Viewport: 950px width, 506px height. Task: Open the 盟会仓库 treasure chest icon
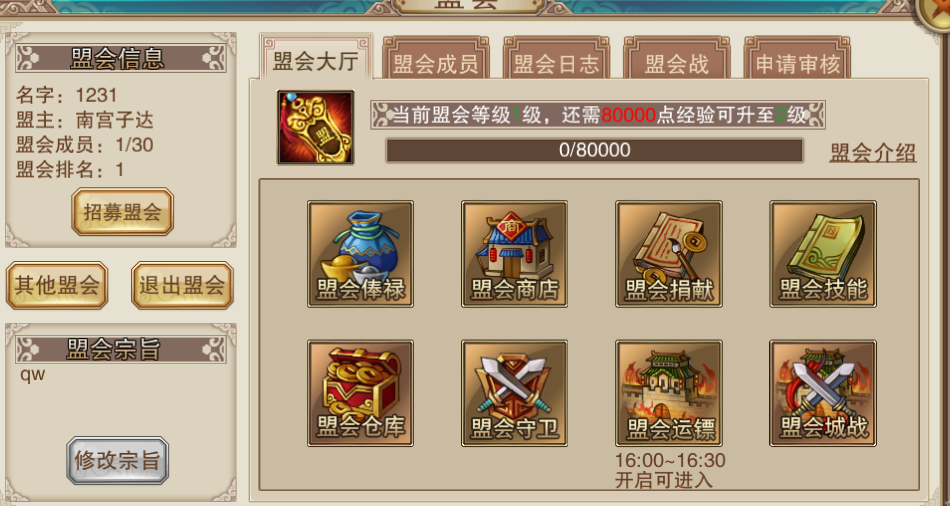point(360,393)
